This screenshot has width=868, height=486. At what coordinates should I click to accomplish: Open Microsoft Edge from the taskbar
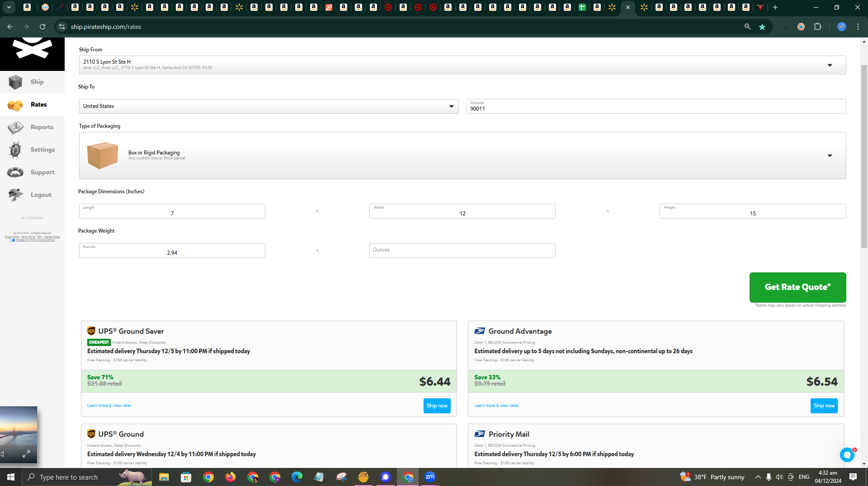click(x=297, y=477)
